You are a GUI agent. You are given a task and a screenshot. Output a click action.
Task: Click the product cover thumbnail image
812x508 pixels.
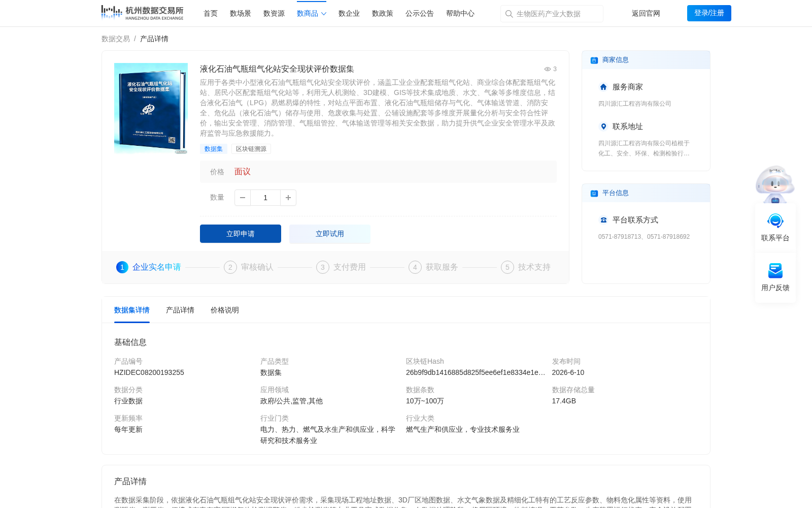151,108
